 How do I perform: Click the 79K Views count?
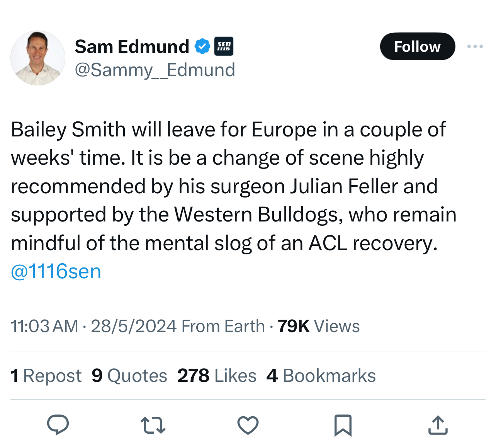(318, 326)
